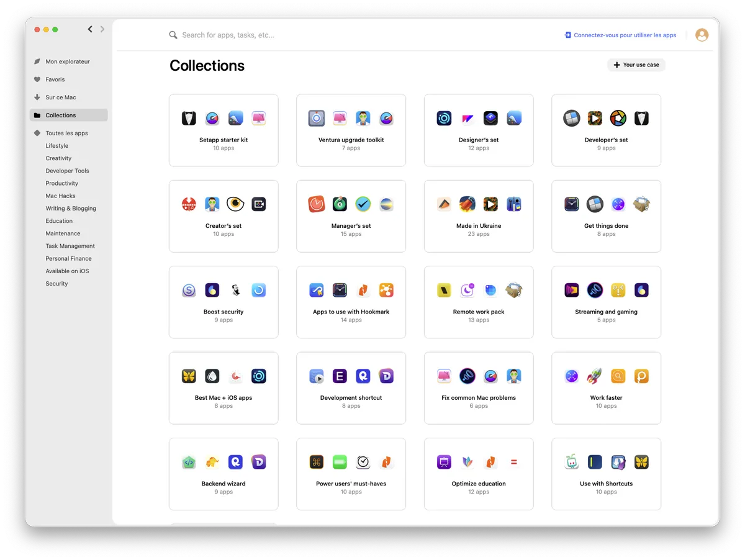Click the forward navigation arrow
Viewport: 745px width, 560px height.
102,29
